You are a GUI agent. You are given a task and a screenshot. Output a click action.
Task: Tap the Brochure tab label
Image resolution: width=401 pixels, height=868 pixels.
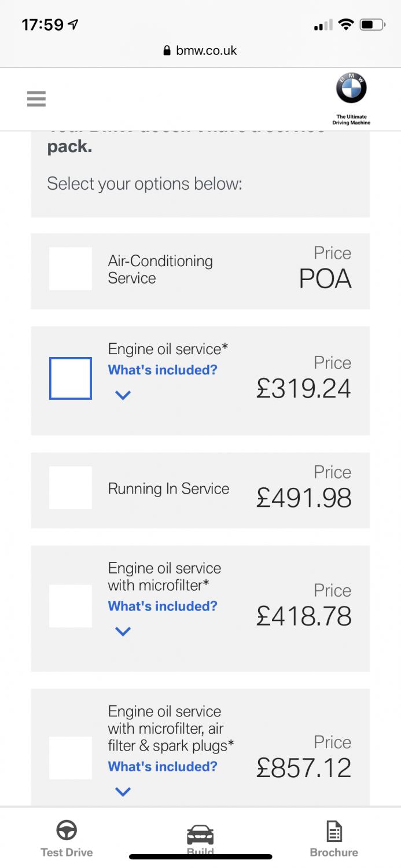334,852
